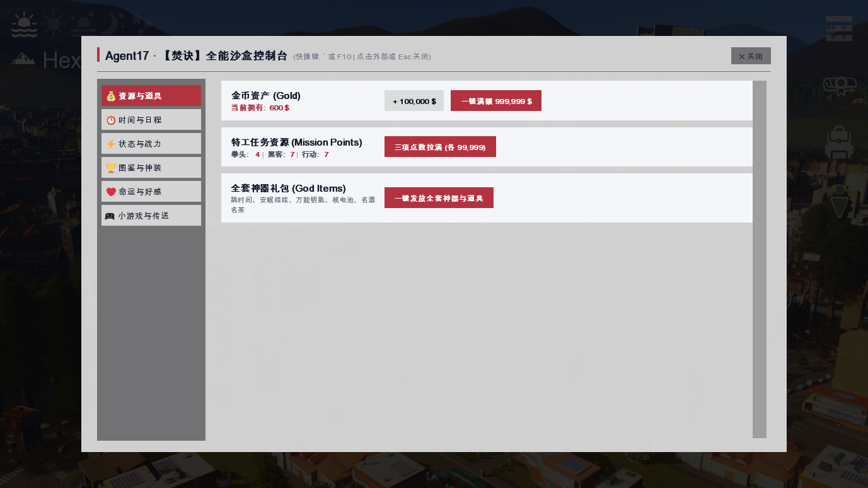Image resolution: width=868 pixels, height=488 pixels.
Task: Click 全套神器礼包 (God Items) heading
Action: 289,189
